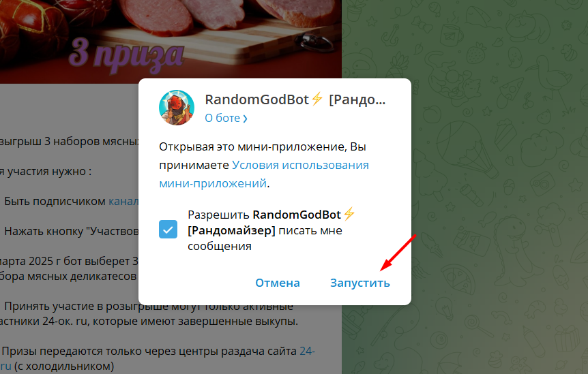Open the "канал" link in the message
This screenshot has height=374, width=588.
pyautogui.click(x=123, y=202)
